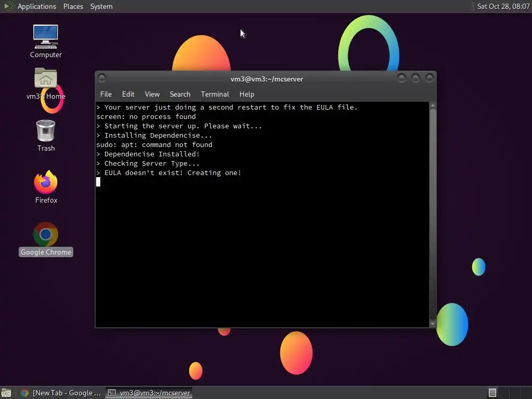Click the date and time clock
The height and width of the screenshot is (399, 532).
(503, 6)
